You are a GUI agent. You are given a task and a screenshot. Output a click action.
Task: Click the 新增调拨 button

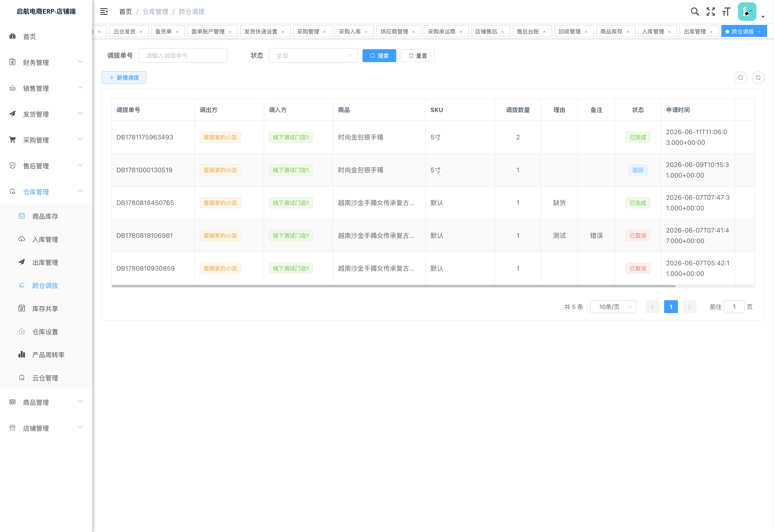tap(124, 78)
